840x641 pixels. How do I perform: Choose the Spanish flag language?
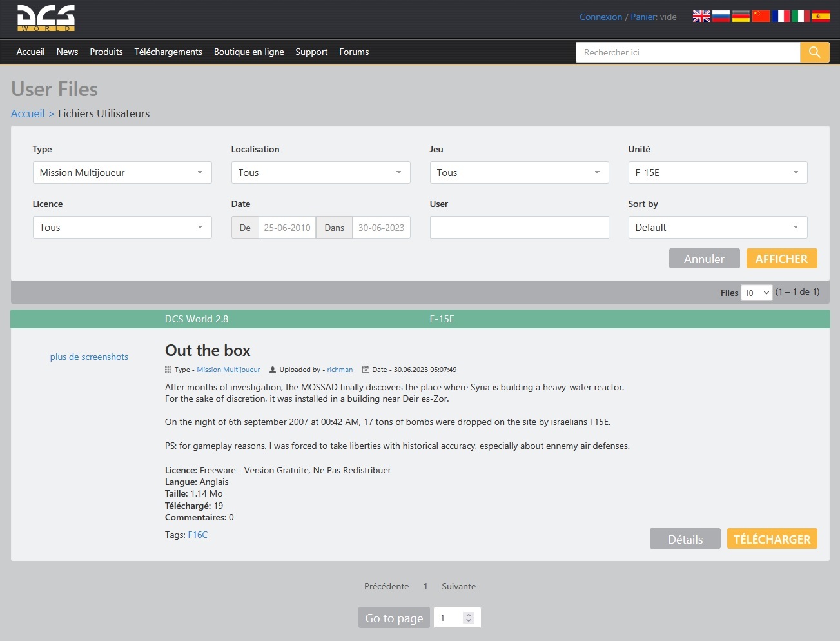tap(821, 16)
